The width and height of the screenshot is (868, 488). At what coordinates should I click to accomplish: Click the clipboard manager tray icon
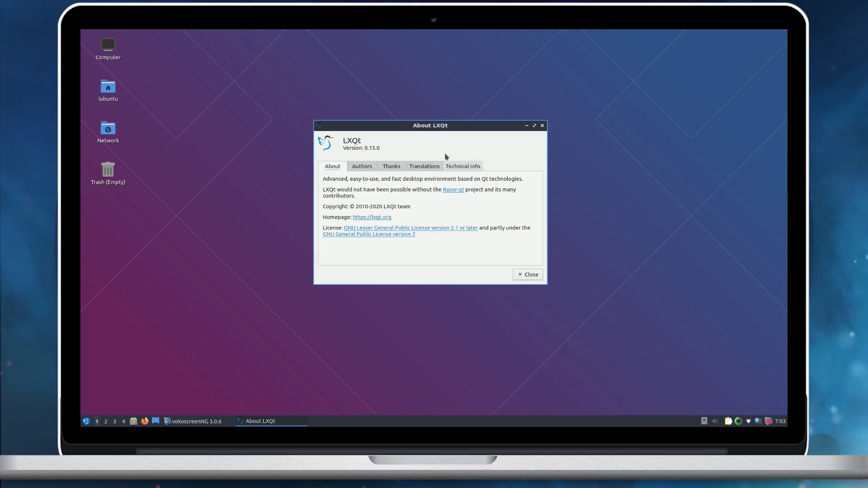pyautogui.click(x=728, y=421)
